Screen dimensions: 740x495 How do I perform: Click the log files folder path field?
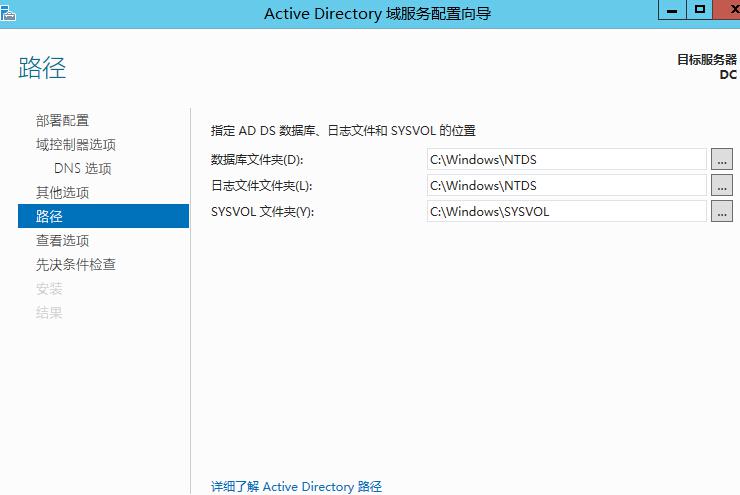coord(566,185)
